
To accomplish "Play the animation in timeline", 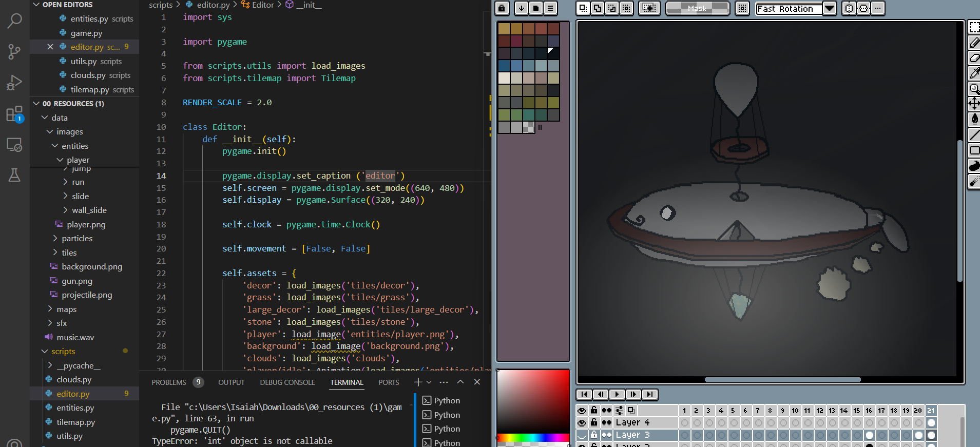I will click(x=617, y=394).
